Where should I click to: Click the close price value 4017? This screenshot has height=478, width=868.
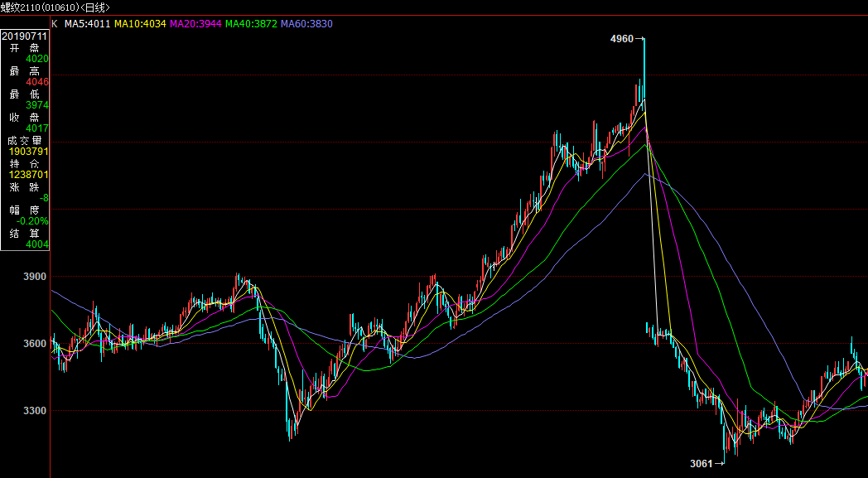tap(37, 128)
